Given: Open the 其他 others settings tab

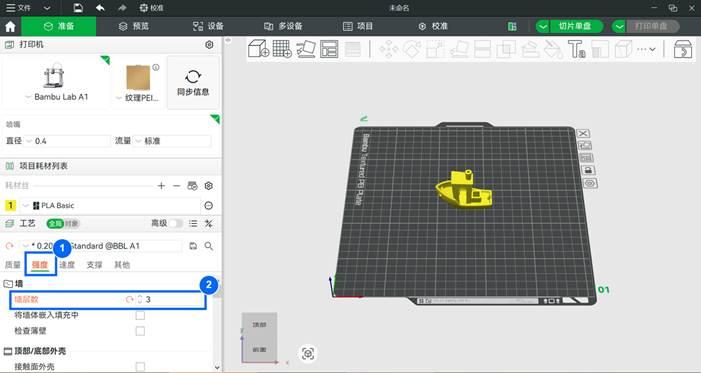Looking at the screenshot, I should click(122, 265).
